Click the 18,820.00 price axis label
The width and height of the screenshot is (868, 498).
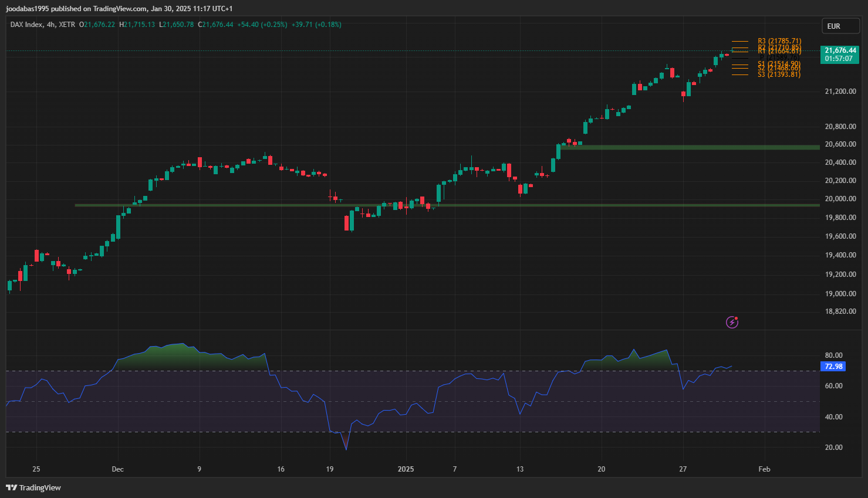pos(840,311)
